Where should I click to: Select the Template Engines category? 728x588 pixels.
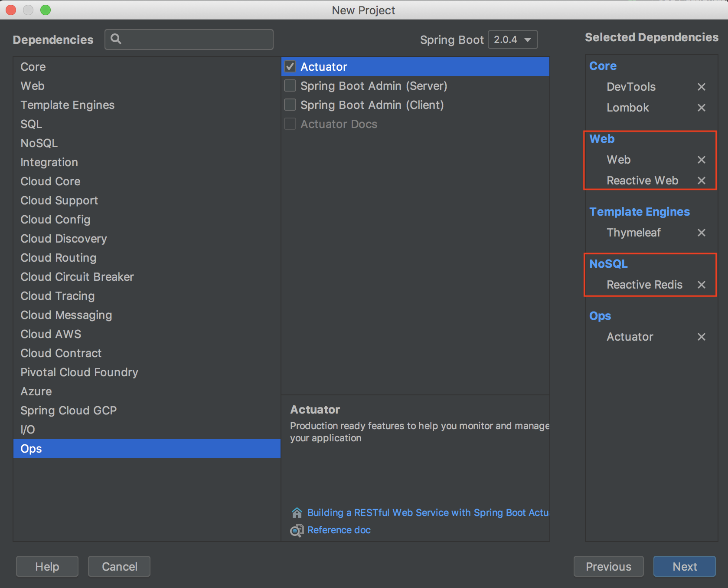point(147,105)
